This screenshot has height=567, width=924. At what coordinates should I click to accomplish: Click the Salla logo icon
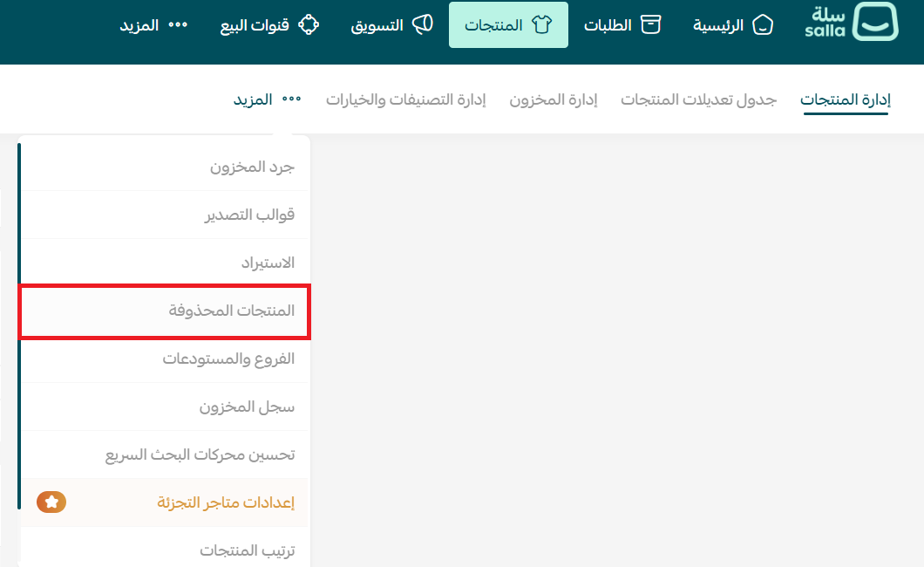pyautogui.click(x=875, y=21)
